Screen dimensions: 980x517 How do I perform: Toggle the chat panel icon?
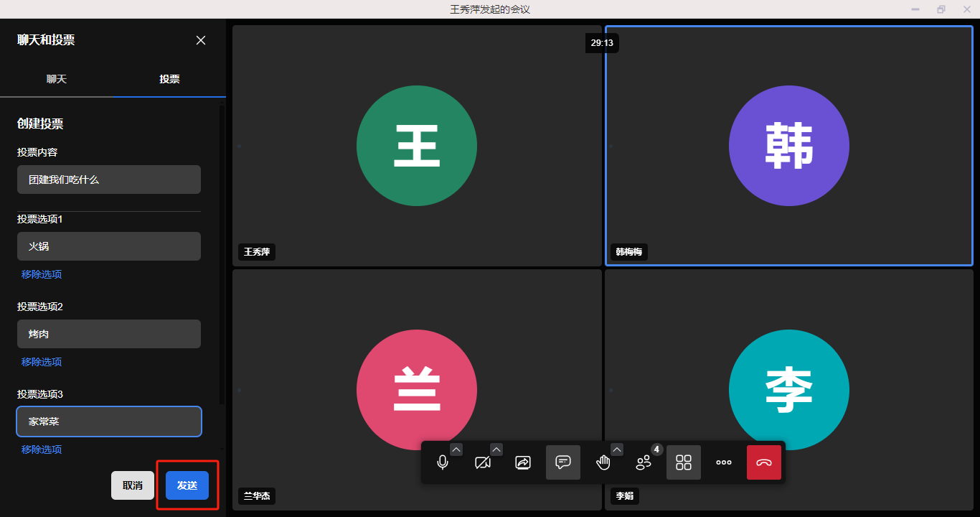point(563,462)
